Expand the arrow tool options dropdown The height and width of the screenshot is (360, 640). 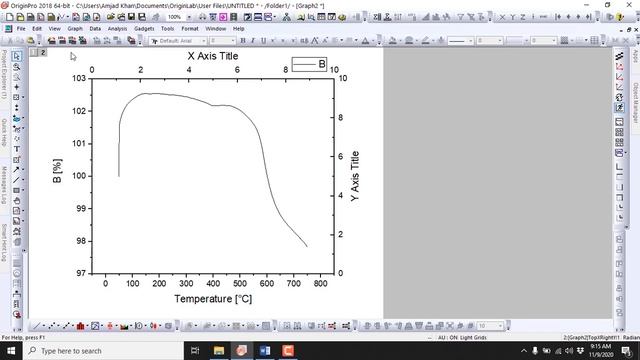tap(23, 169)
